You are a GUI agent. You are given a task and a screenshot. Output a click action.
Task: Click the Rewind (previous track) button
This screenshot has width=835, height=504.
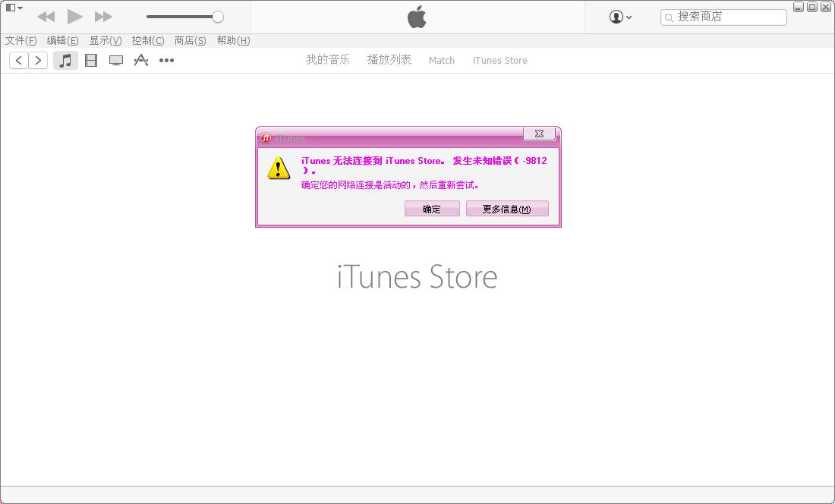(46, 16)
